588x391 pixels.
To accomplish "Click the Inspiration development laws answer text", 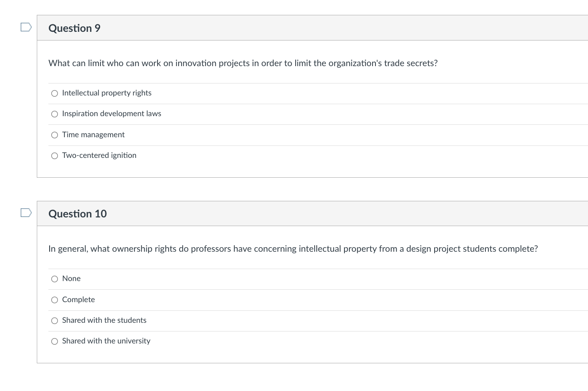I will [x=112, y=114].
